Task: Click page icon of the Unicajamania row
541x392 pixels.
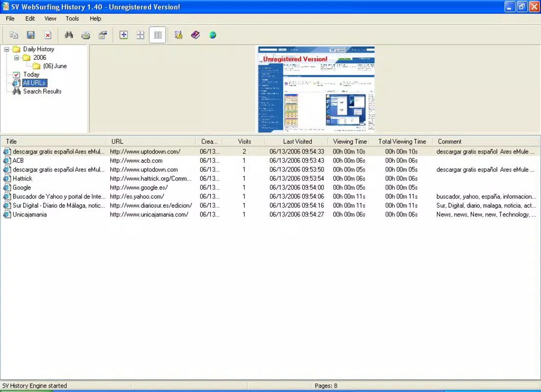Action: pos(7,214)
